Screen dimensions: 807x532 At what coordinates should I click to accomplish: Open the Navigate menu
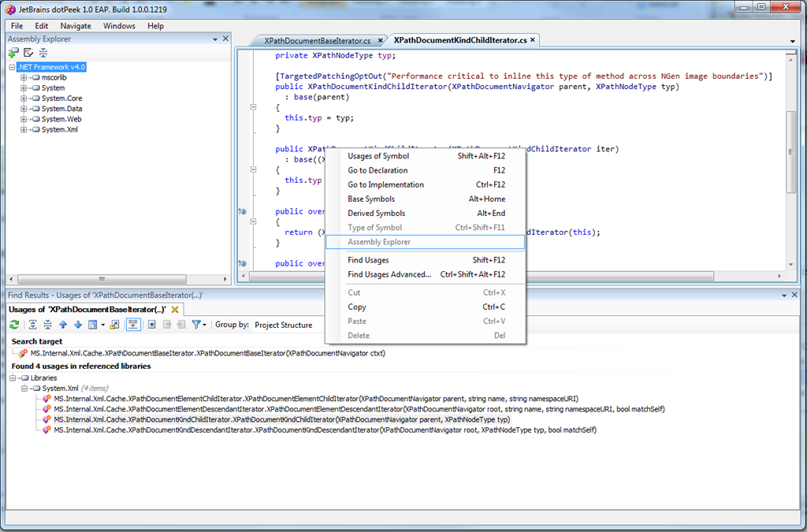76,26
